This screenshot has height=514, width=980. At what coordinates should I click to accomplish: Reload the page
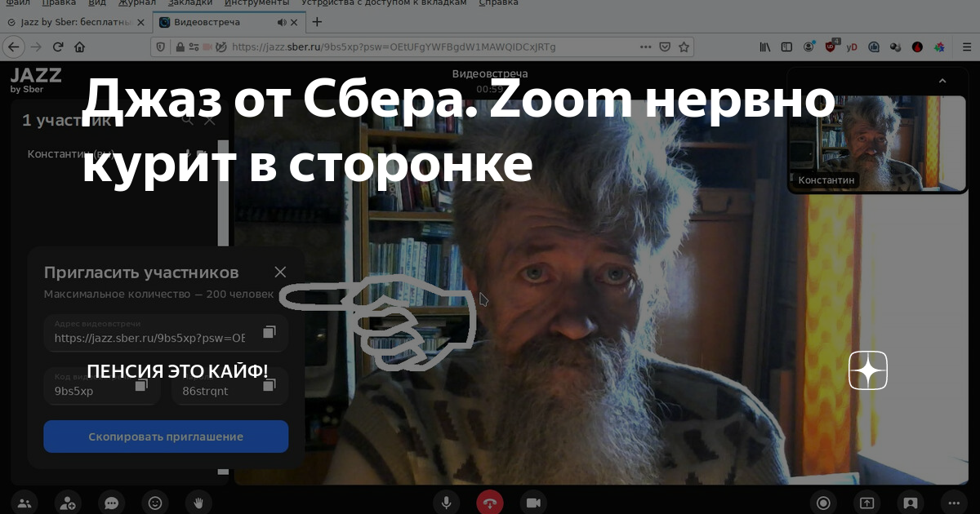click(59, 47)
